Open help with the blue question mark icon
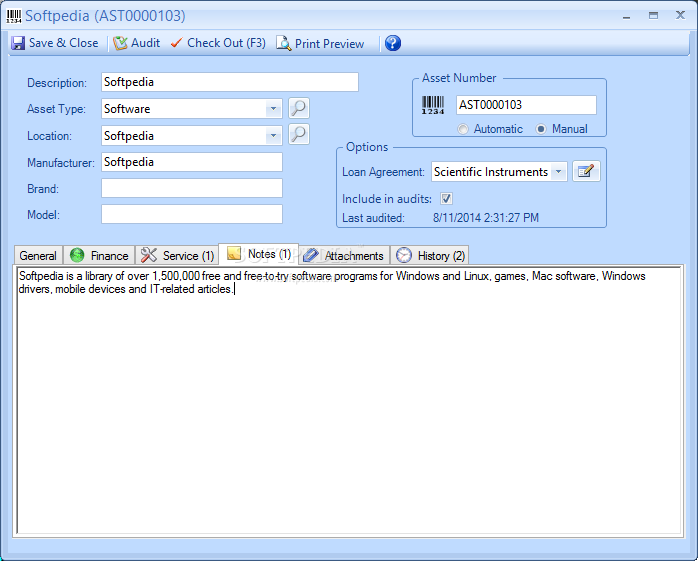The width and height of the screenshot is (698, 561). (393, 43)
